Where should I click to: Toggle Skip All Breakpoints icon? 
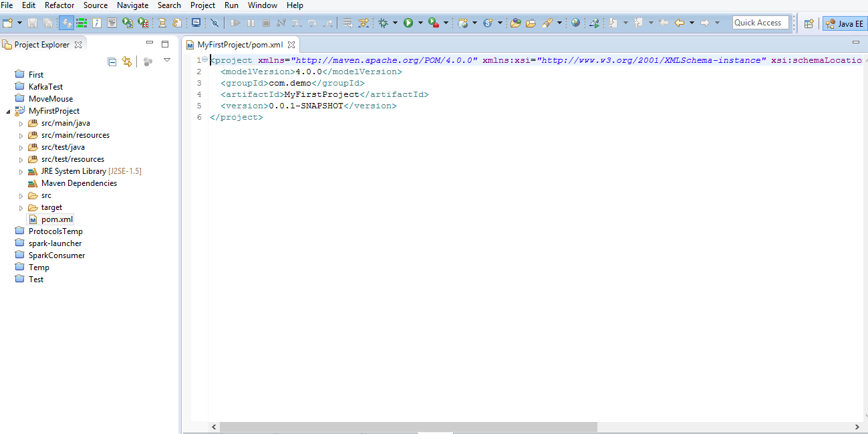coord(215,22)
